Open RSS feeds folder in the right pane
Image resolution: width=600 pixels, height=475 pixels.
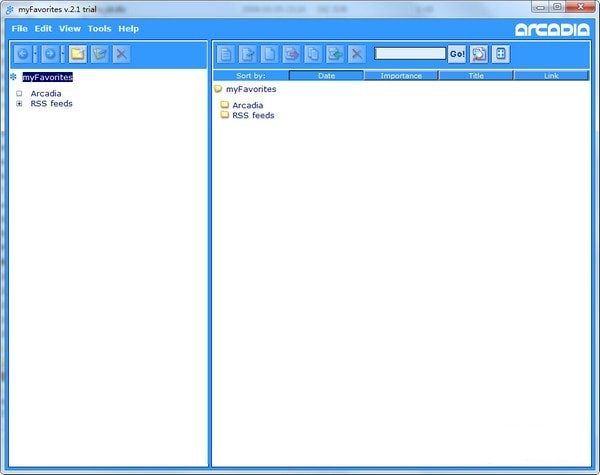coord(253,115)
